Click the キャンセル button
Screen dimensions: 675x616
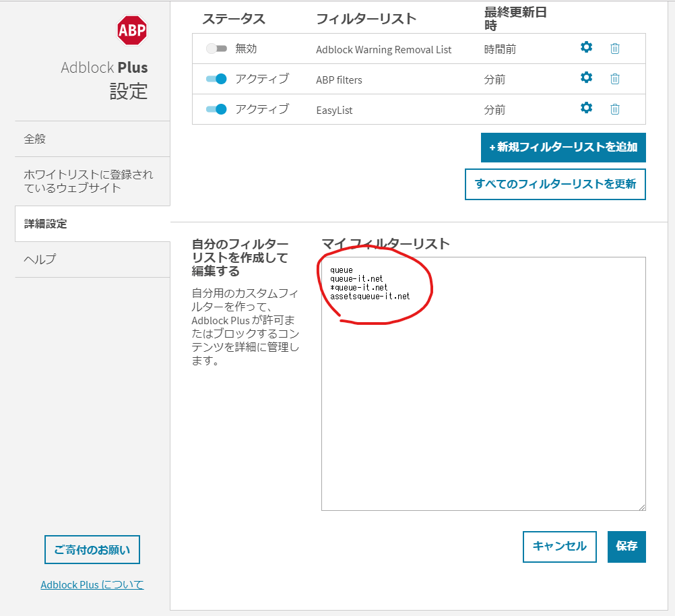tap(559, 547)
